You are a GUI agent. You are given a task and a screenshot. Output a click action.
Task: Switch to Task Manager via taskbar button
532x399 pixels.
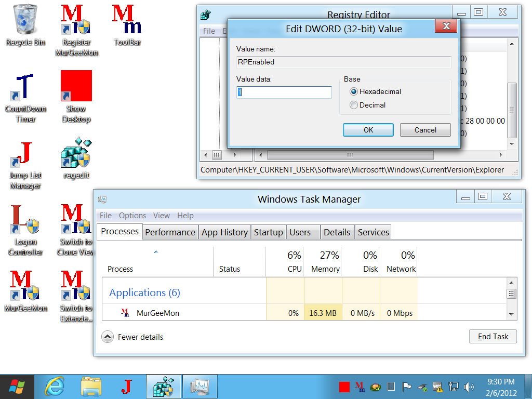(x=200, y=387)
